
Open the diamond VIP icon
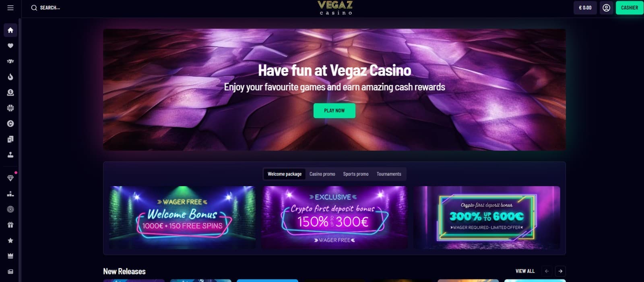10,178
